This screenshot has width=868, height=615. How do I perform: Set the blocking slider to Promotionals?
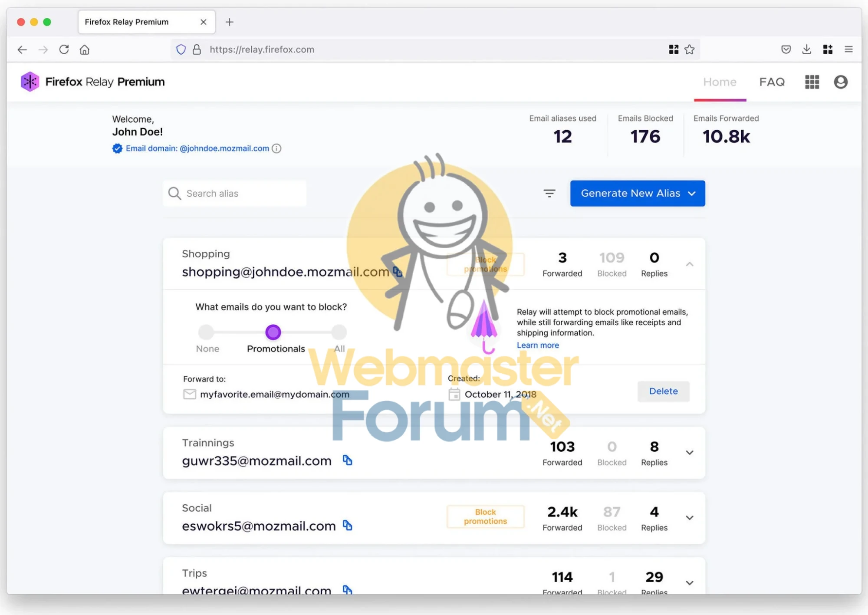click(273, 332)
